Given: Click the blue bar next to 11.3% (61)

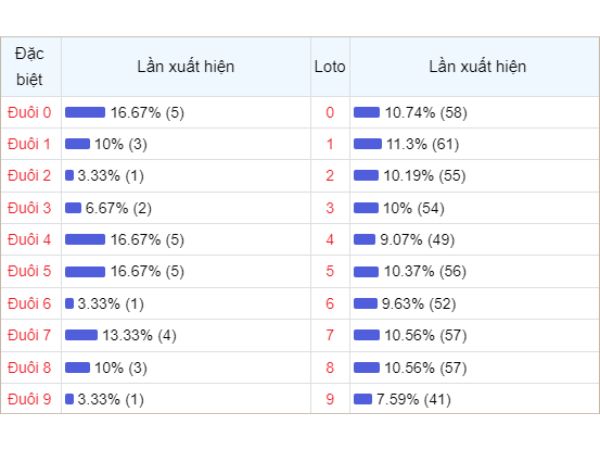Looking at the screenshot, I should pyautogui.click(x=368, y=144).
